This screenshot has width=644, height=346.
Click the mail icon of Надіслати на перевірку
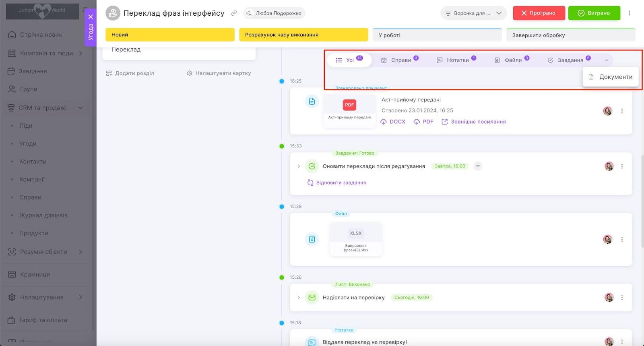pyautogui.click(x=312, y=298)
